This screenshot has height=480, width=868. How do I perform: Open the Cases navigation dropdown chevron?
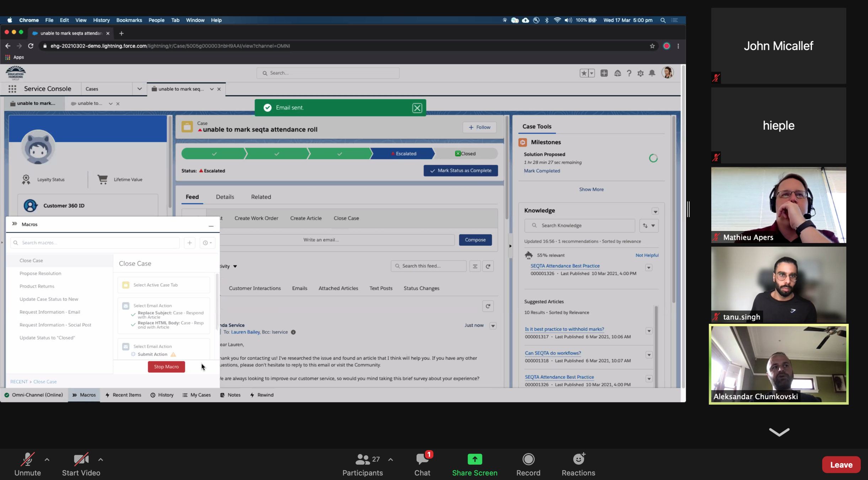pyautogui.click(x=139, y=89)
